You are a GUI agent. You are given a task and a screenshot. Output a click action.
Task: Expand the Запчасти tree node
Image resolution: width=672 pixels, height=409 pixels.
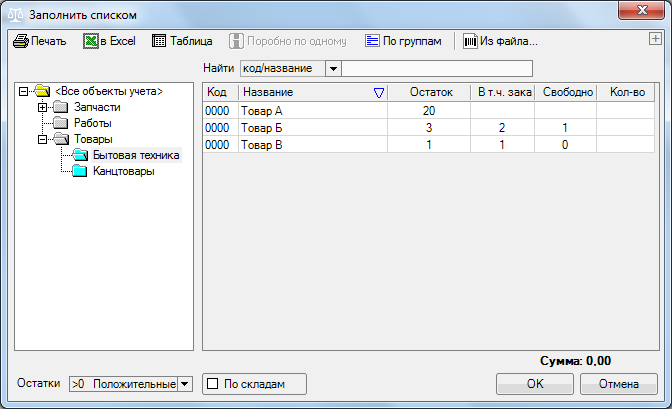click(x=41, y=107)
